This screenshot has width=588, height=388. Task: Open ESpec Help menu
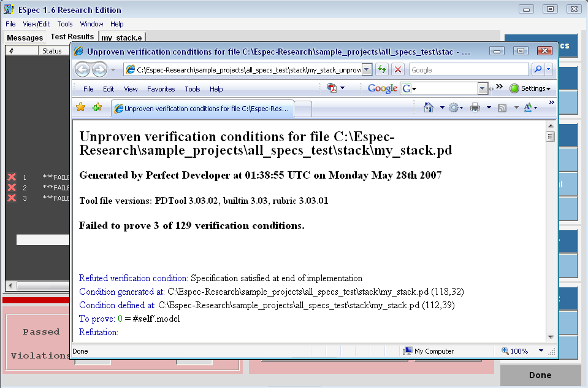click(x=116, y=24)
